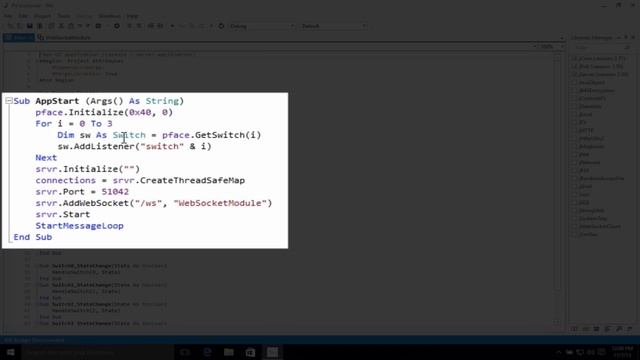Enable the jRandomAccessFile library checkbox
This screenshot has height=360, width=640.
tap(576, 178)
